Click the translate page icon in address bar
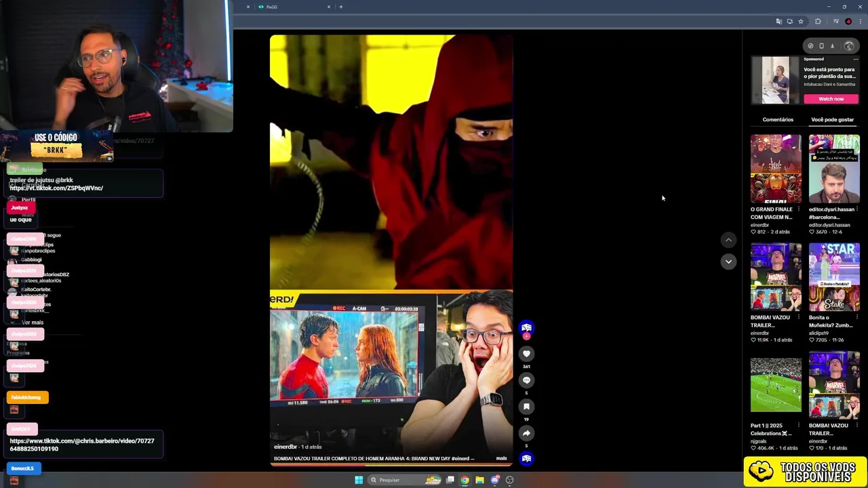868x488 pixels. [x=778, y=22]
